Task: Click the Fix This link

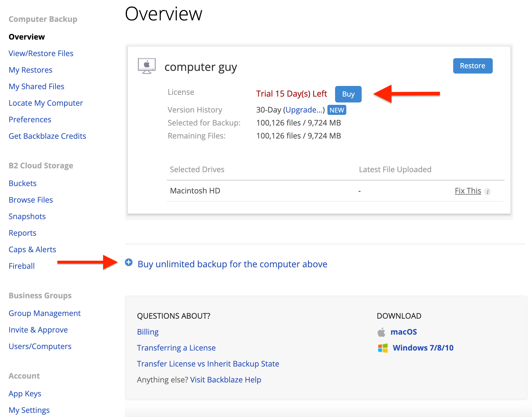Action: click(468, 191)
